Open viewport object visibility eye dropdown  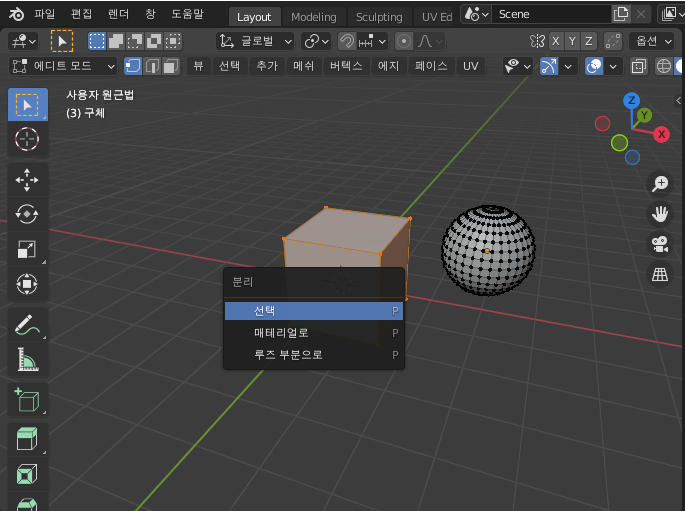tap(517, 66)
